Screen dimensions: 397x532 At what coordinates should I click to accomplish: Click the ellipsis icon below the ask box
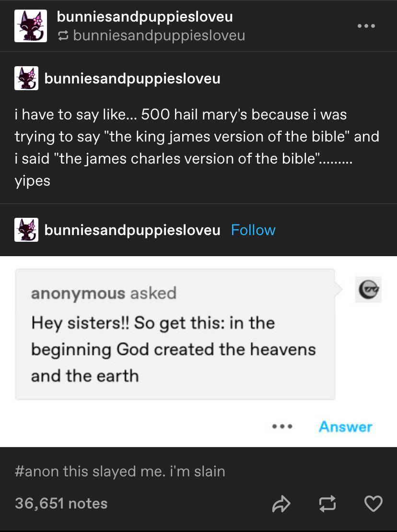pyautogui.click(x=282, y=426)
